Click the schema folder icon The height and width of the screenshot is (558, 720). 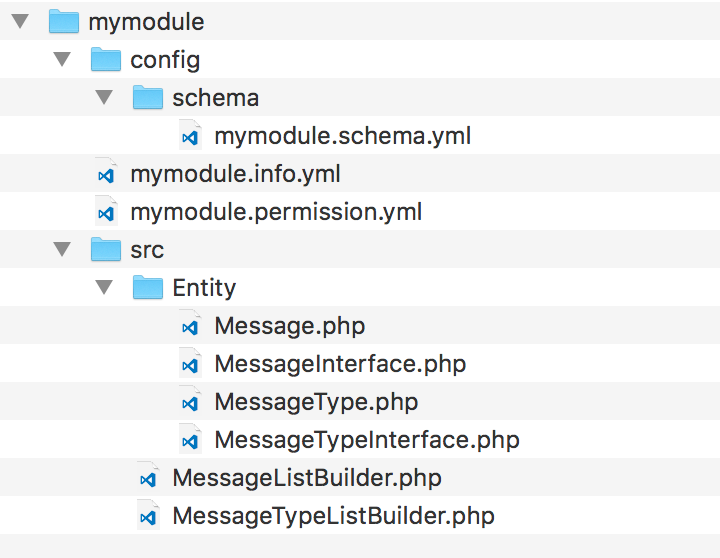148,97
